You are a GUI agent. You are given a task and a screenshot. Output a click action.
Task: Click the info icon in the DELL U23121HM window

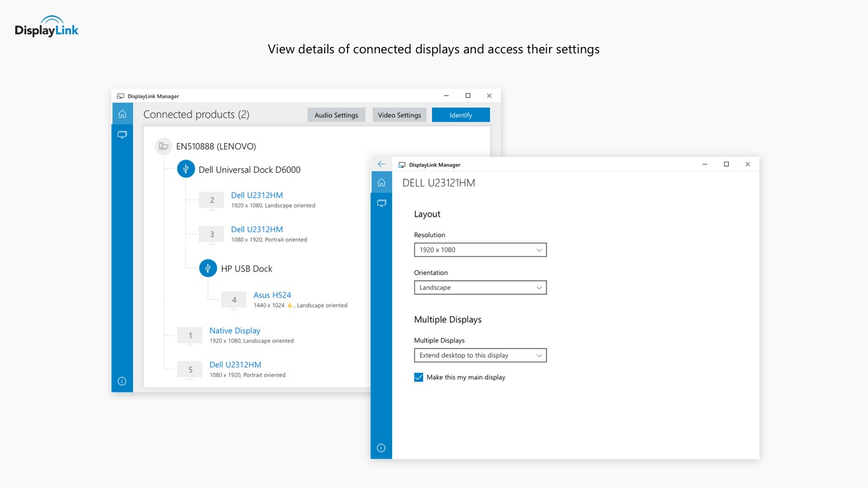coord(381,447)
